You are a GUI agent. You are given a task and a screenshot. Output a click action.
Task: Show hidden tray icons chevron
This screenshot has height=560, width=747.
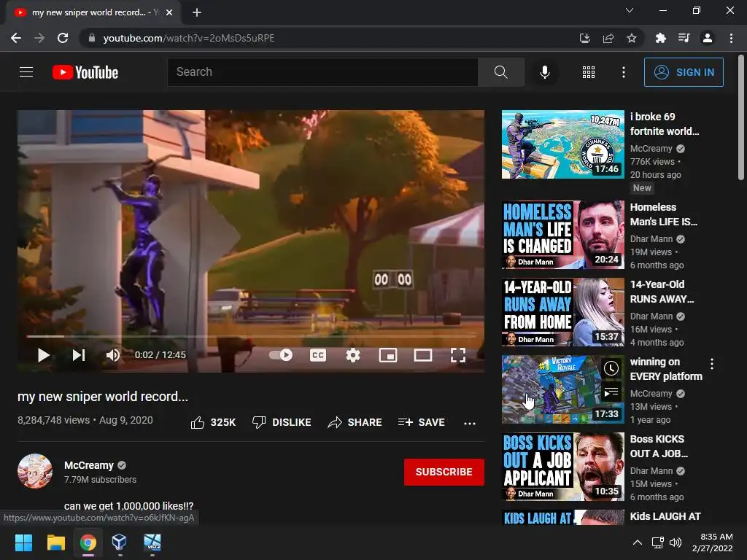click(637, 542)
